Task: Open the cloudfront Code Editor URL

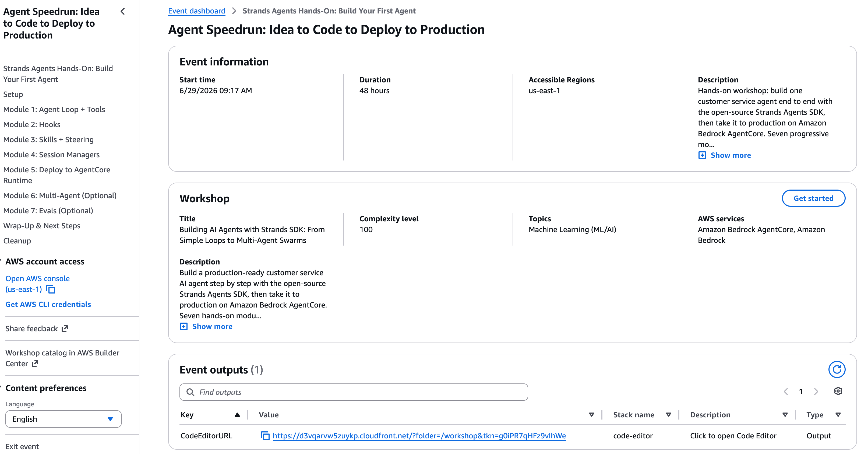Action: coord(419,436)
